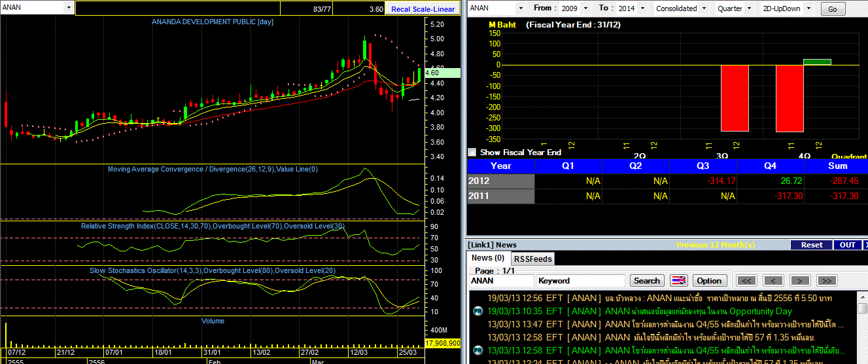Open news Option button

click(x=709, y=281)
